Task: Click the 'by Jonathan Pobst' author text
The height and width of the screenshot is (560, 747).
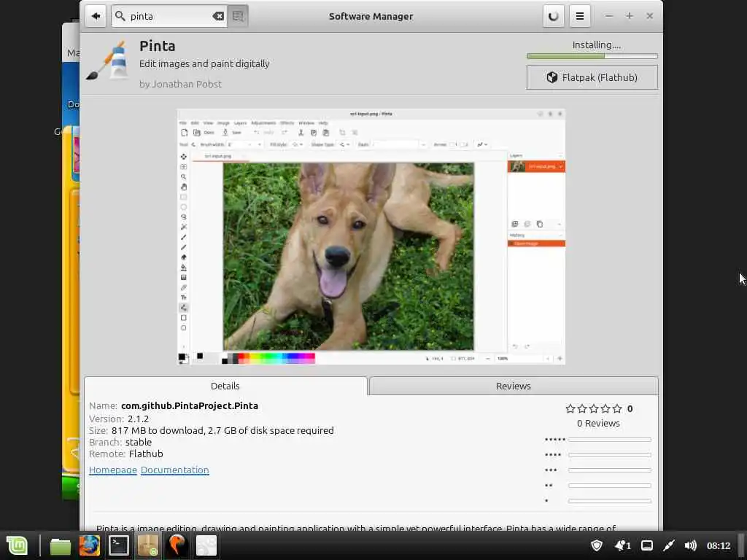Action: [x=181, y=85]
